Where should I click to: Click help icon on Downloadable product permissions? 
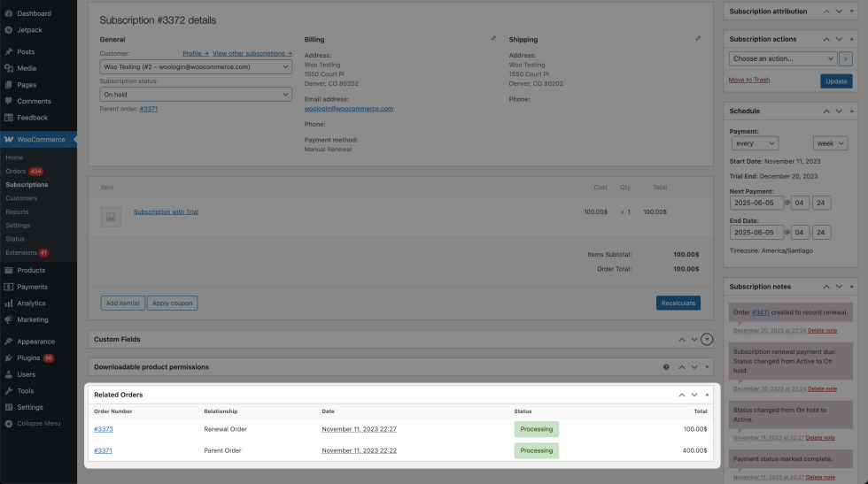pyautogui.click(x=666, y=367)
